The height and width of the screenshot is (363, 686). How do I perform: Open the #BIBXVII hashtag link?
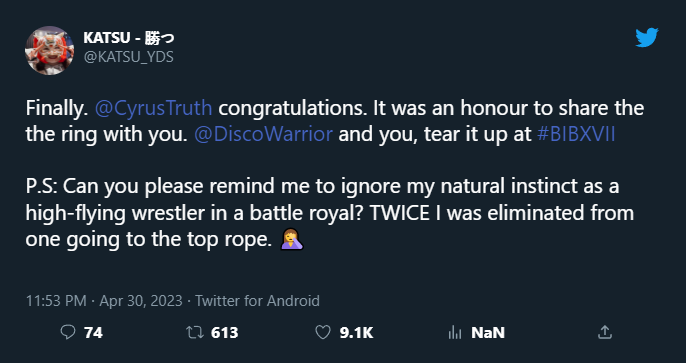(x=576, y=135)
